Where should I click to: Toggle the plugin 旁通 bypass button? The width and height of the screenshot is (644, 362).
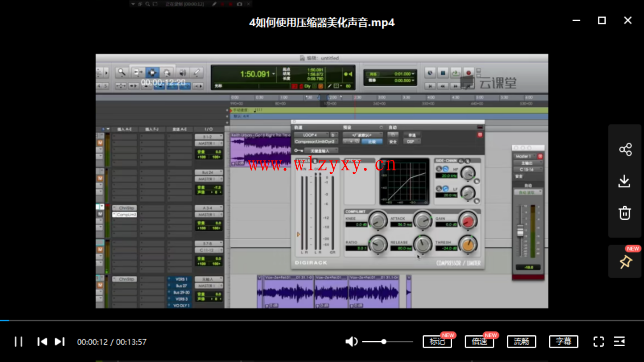(411, 135)
